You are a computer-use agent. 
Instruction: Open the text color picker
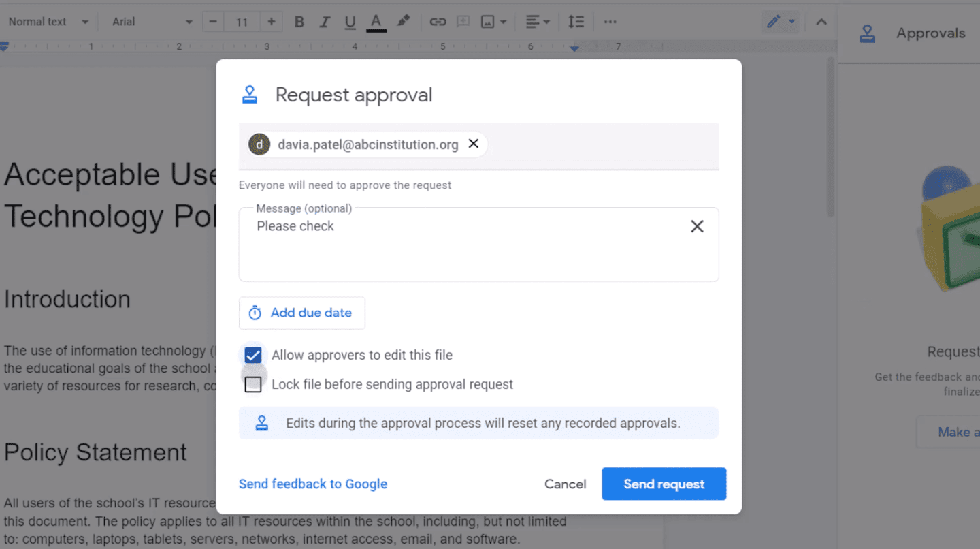click(376, 22)
